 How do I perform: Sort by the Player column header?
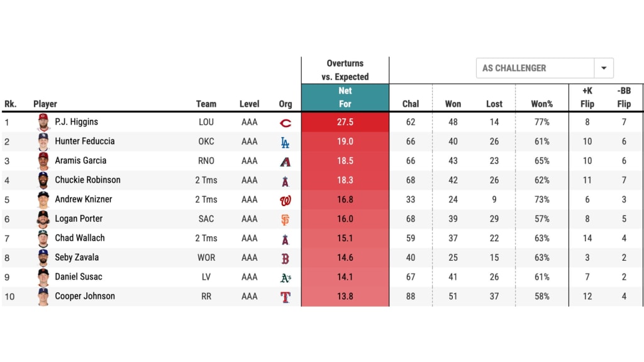pos(45,104)
